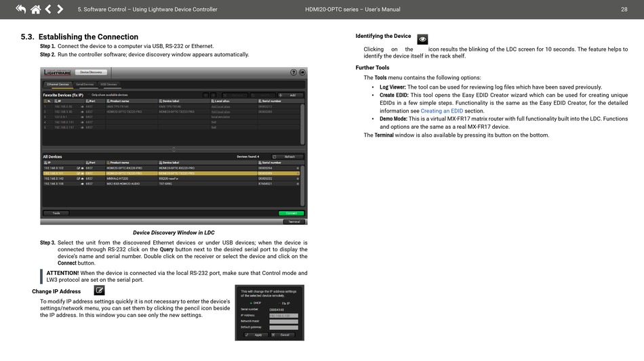
Task: Click the edit pencil icon for 192.168.0.102
Action: pyautogui.click(x=78, y=168)
